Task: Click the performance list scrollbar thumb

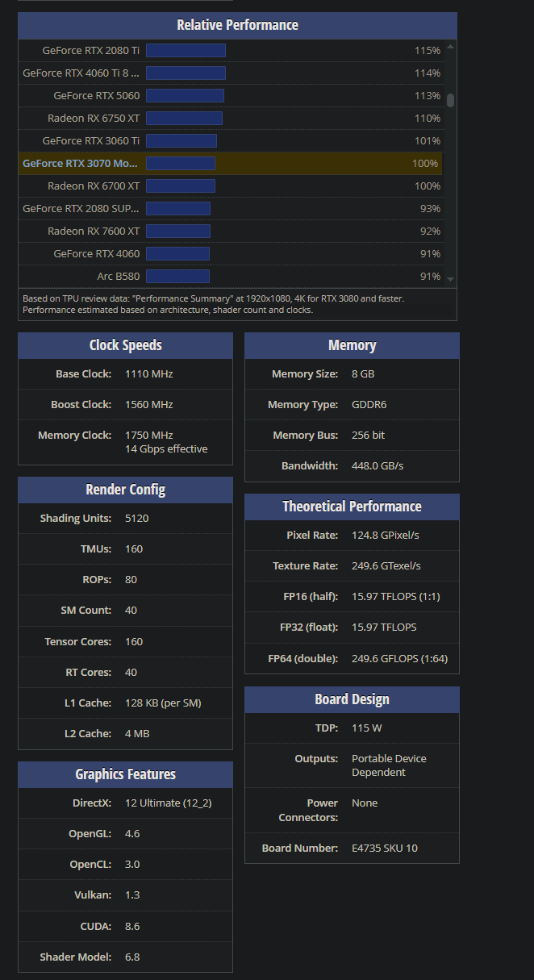Action: pyautogui.click(x=450, y=100)
